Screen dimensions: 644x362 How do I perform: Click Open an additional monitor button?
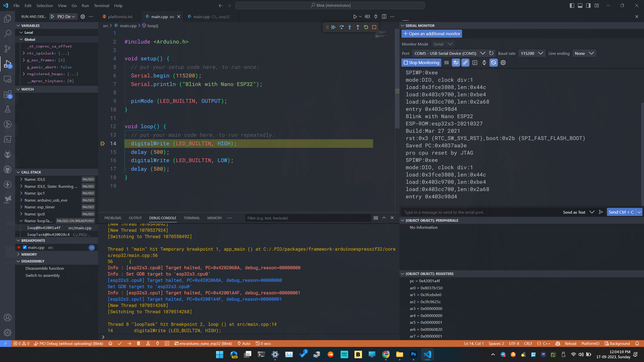(x=432, y=34)
